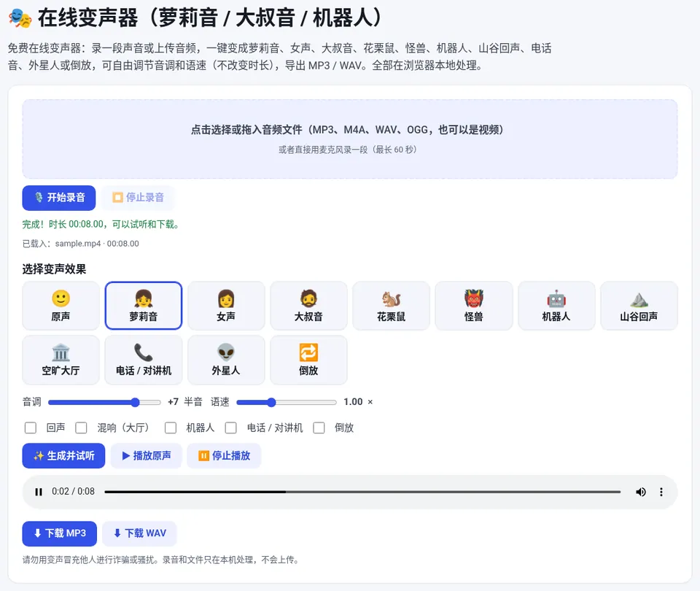Choose the 怪兽 monster voice effect
This screenshot has height=591, width=700.
[474, 306]
